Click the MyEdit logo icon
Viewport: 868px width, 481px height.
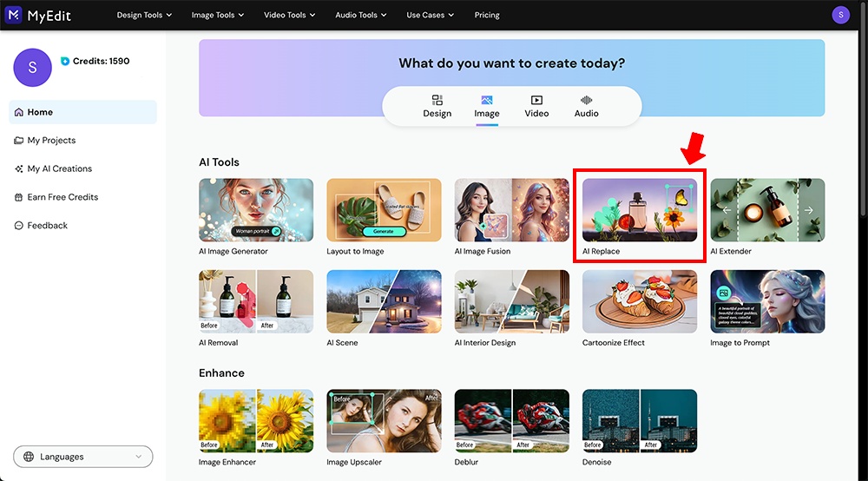(14, 15)
